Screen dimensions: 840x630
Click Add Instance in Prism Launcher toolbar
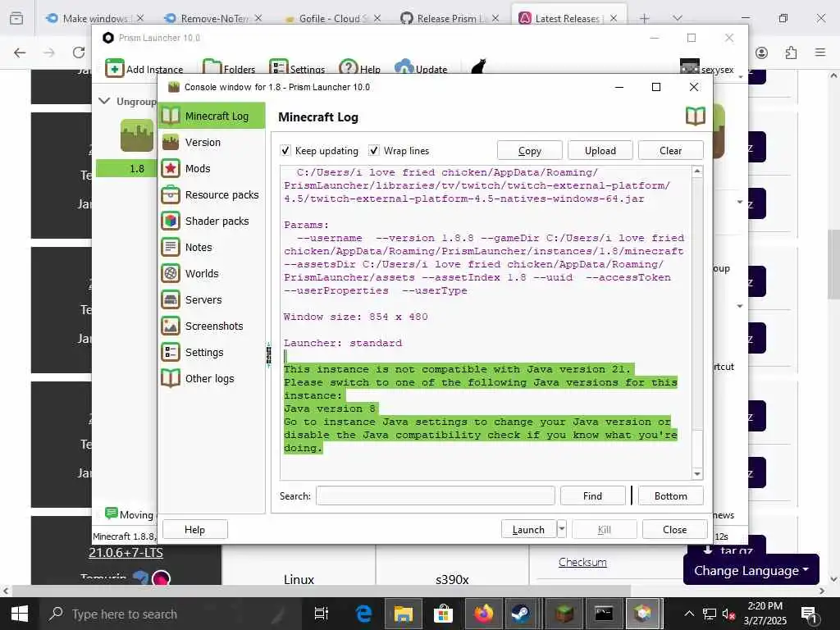click(144, 69)
